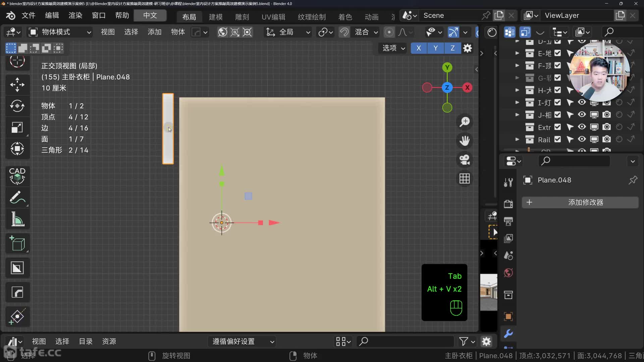Open the 渲染 menu
The width and height of the screenshot is (644, 362).
pyautogui.click(x=75, y=15)
